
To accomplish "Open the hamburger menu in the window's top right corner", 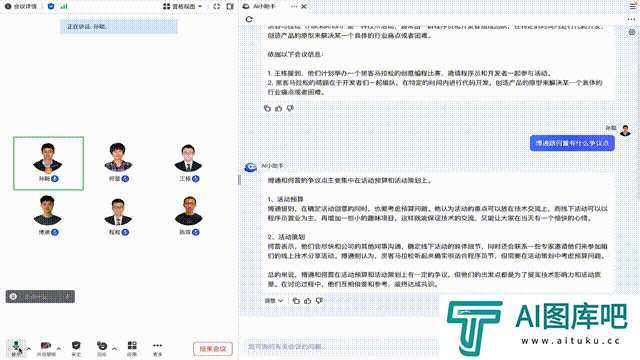I will [633, 7].
